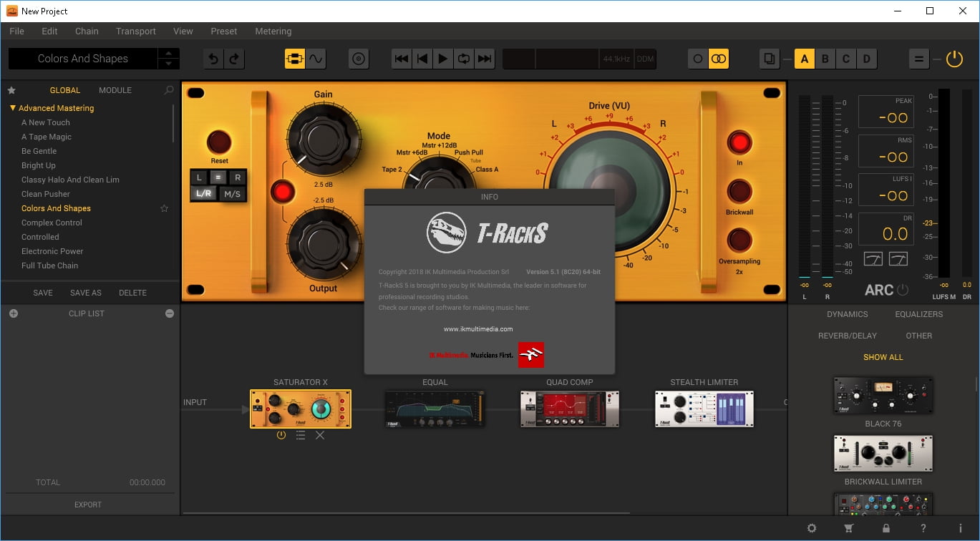Switch to snapshot D

(867, 59)
